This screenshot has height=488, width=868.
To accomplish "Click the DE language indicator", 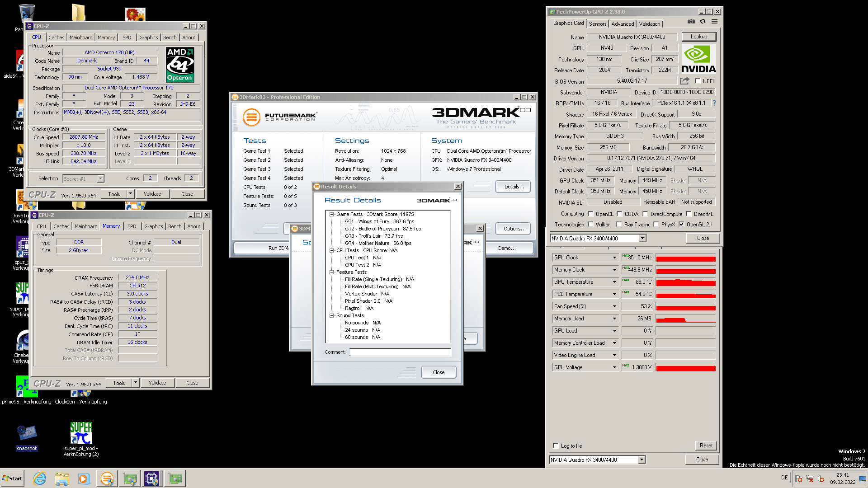I will pos(784,478).
